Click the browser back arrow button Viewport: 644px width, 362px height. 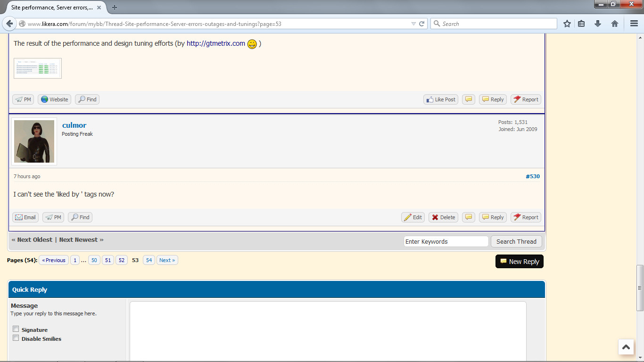tap(9, 24)
